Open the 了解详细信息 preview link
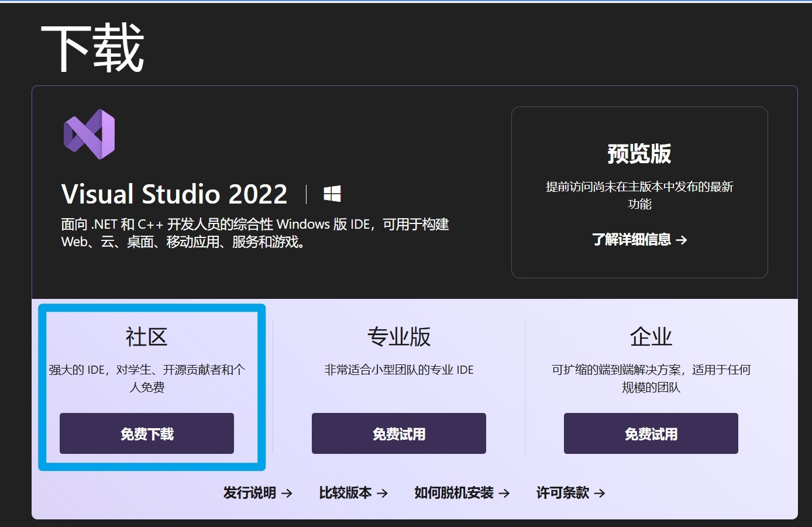Image resolution: width=812 pixels, height=527 pixels. coord(631,240)
